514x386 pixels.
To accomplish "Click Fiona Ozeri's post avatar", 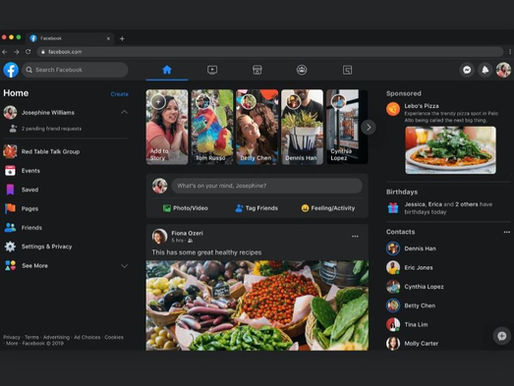I will tap(159, 236).
